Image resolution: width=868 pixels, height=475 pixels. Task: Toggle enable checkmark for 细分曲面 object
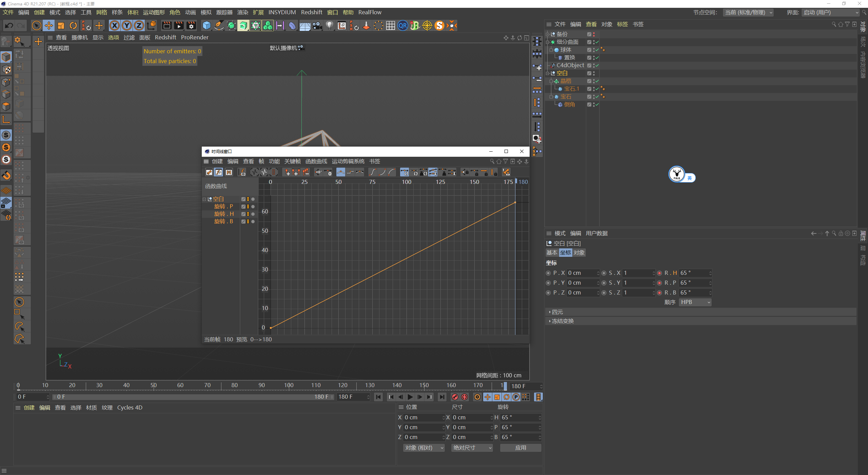(597, 42)
